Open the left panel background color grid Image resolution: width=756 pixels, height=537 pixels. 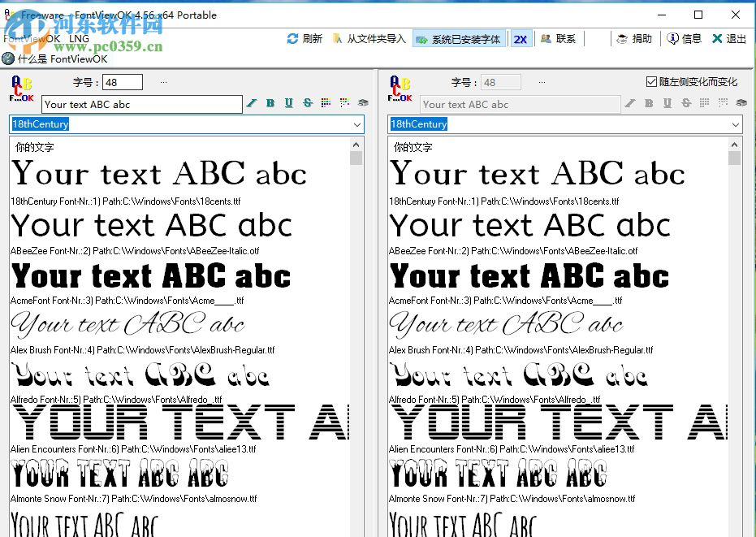pyautogui.click(x=344, y=102)
